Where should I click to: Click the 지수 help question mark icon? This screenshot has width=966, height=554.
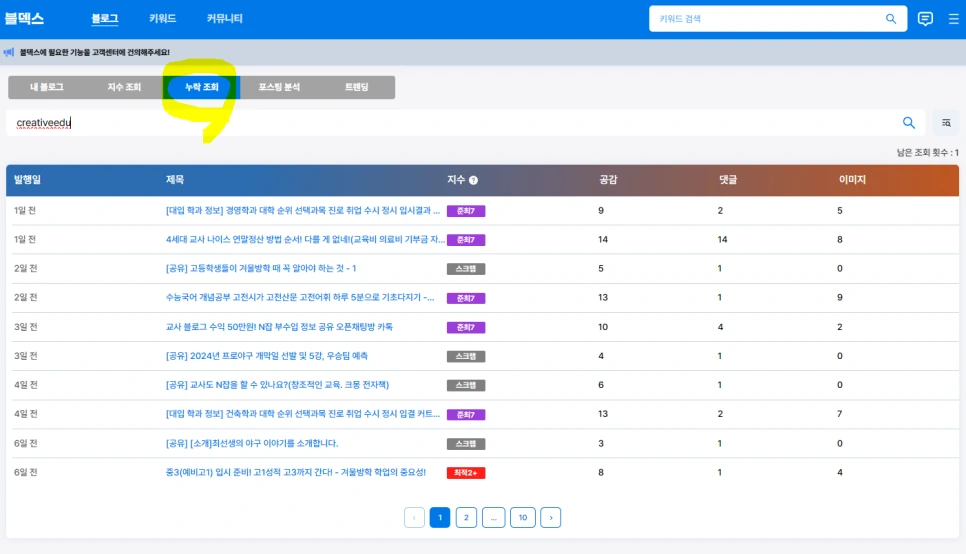pyautogui.click(x=473, y=180)
